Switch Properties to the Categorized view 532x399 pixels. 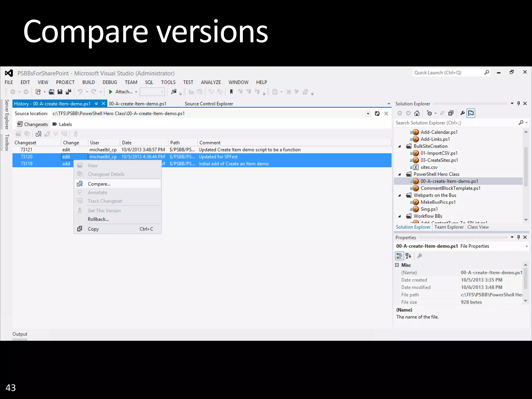tap(399, 256)
